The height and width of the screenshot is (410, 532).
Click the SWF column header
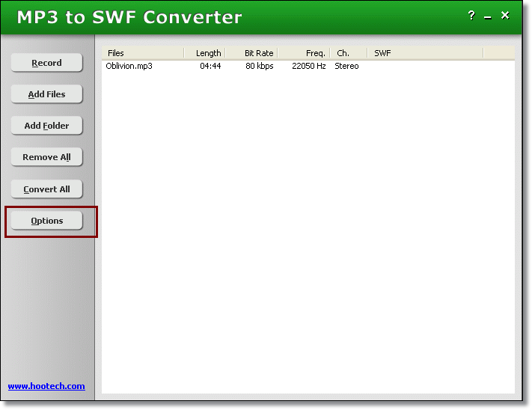(424, 53)
